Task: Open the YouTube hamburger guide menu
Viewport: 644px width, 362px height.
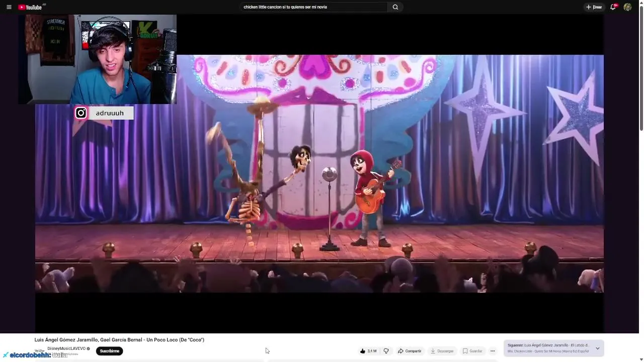Action: click(x=9, y=7)
